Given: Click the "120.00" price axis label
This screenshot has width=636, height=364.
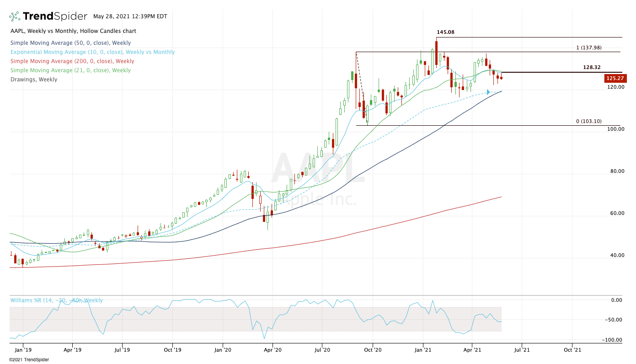Looking at the screenshot, I should (x=615, y=87).
